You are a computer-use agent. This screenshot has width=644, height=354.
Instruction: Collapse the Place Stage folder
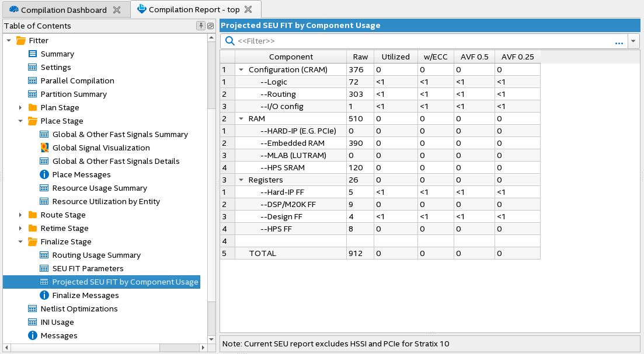pyautogui.click(x=20, y=121)
